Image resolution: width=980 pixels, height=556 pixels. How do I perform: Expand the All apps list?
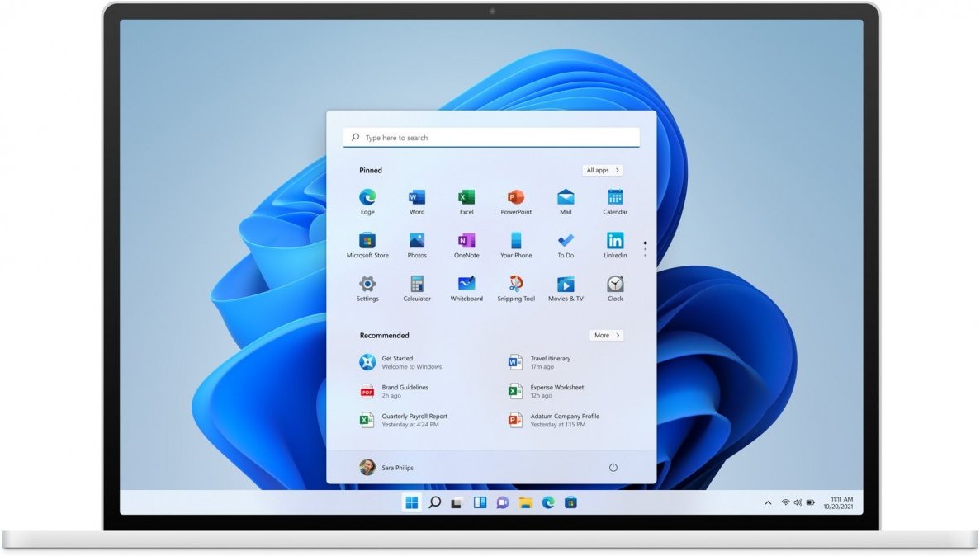[603, 171]
